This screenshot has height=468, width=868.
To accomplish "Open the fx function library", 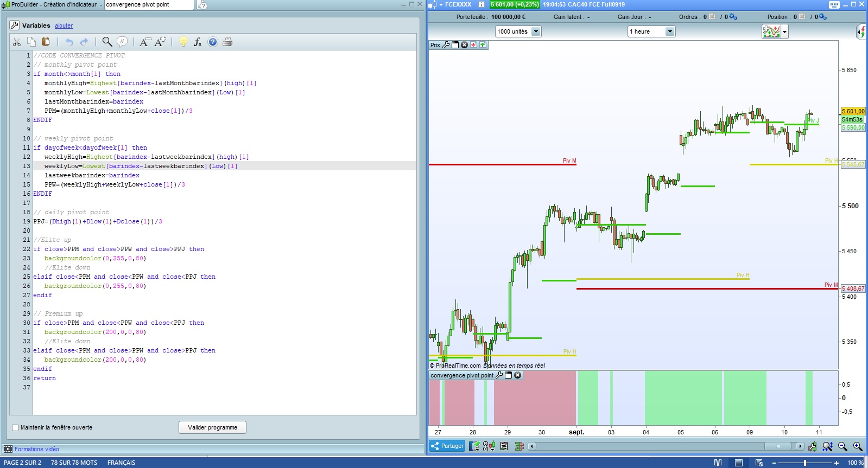I will (x=198, y=42).
